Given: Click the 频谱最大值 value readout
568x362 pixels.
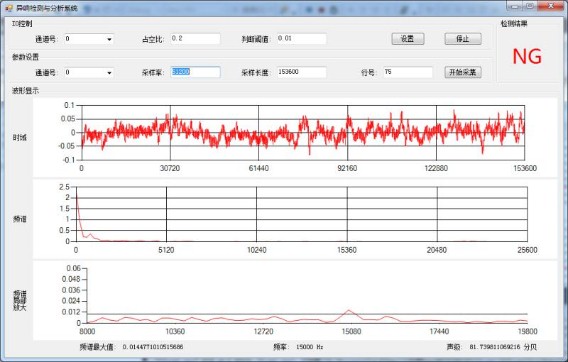Looking at the screenshot, I should coord(153,347).
